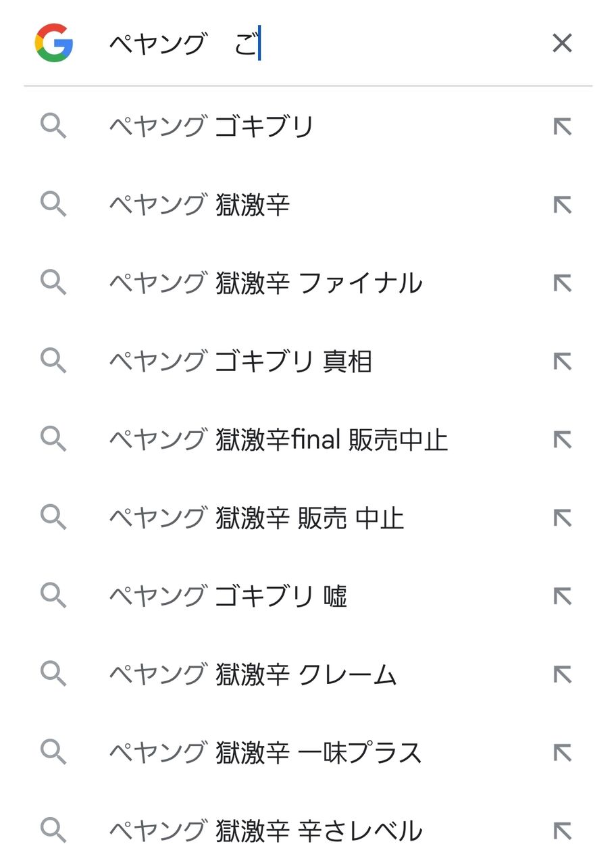
Task: Fill query using arrow beside ペヤング ゴキブリ
Action: (562, 126)
